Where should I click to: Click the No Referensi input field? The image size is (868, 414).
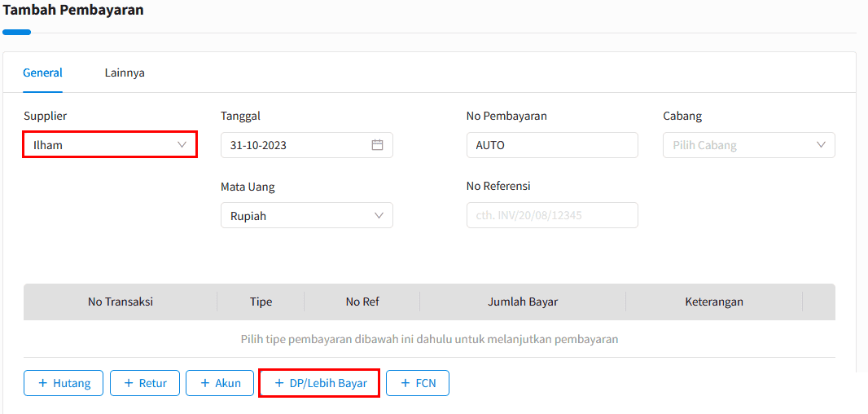552,215
